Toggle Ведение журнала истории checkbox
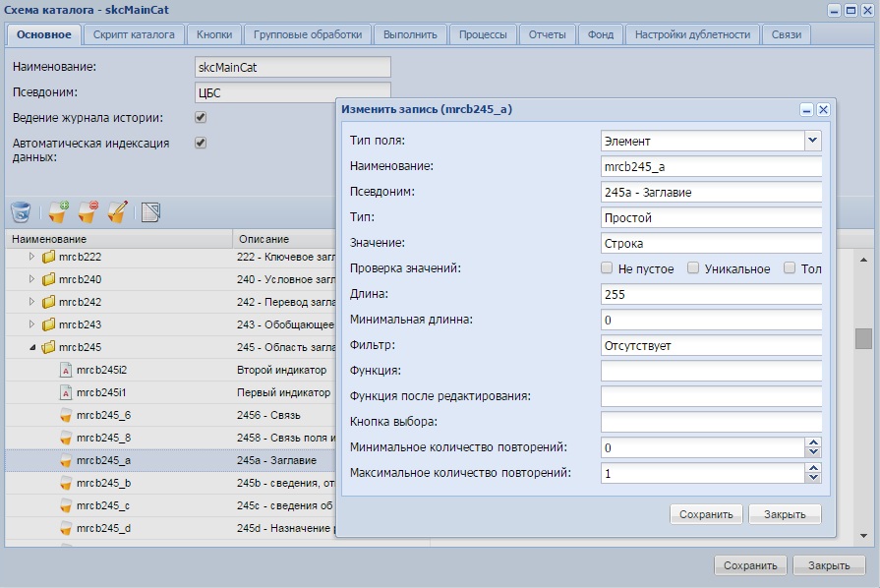 point(201,117)
